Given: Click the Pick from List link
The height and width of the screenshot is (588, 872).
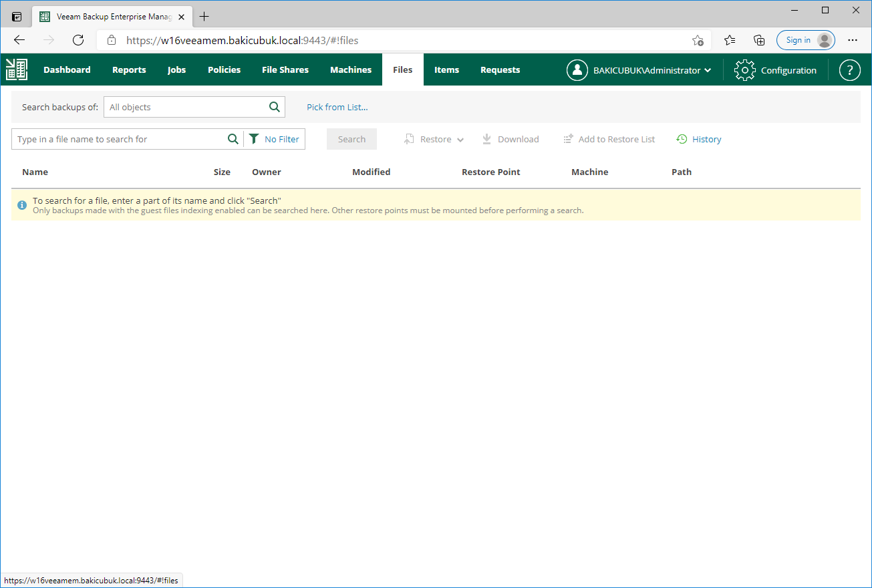Looking at the screenshot, I should tap(337, 107).
